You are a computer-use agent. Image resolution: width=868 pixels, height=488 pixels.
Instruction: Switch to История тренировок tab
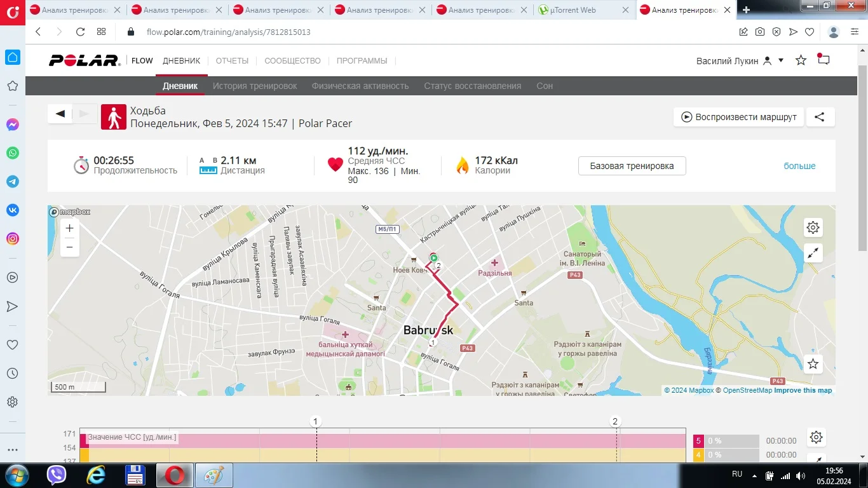click(255, 86)
